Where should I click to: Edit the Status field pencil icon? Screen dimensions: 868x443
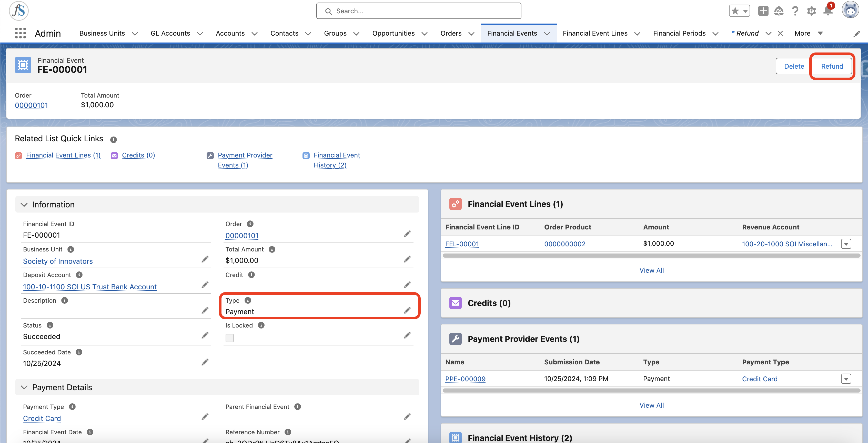tap(205, 335)
